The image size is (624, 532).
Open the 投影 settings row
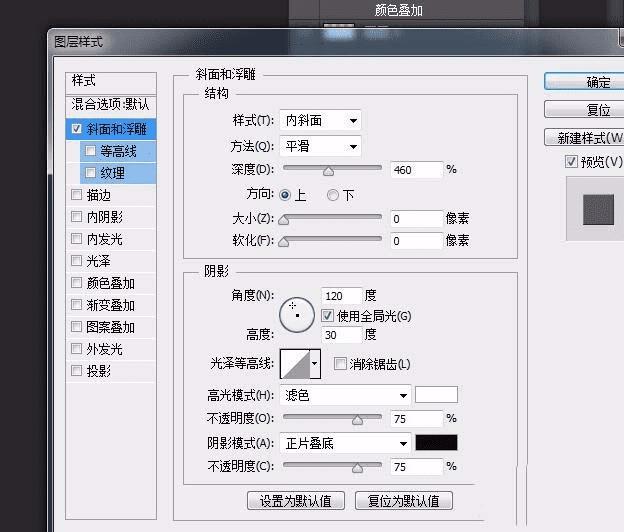[x=111, y=371]
